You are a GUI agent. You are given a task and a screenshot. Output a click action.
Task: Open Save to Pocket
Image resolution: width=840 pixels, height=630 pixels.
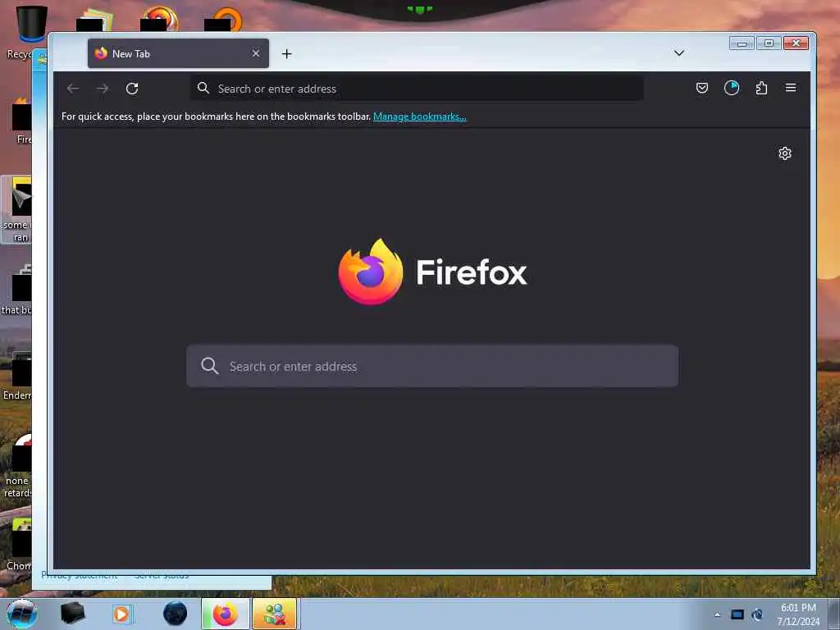pyautogui.click(x=702, y=88)
